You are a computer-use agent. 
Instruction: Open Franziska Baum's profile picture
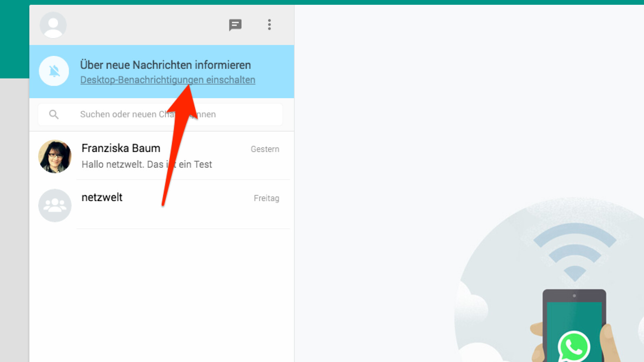55,156
